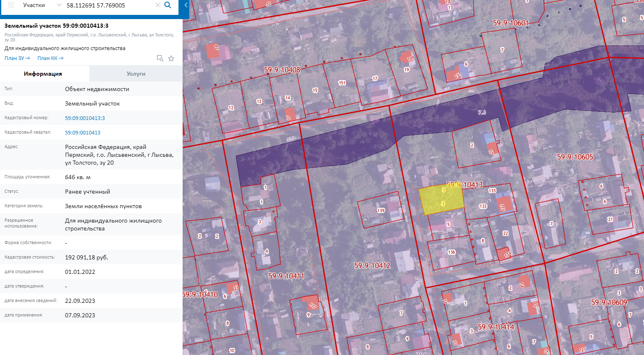
Task: Click quarter label 59:9:10412 on map
Action: pos(372,266)
